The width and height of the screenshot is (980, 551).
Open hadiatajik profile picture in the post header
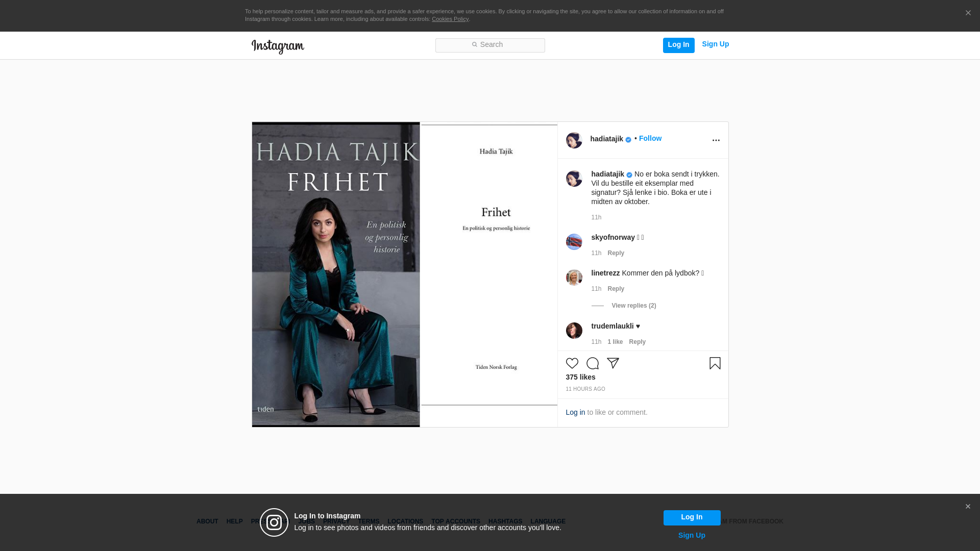tap(574, 140)
